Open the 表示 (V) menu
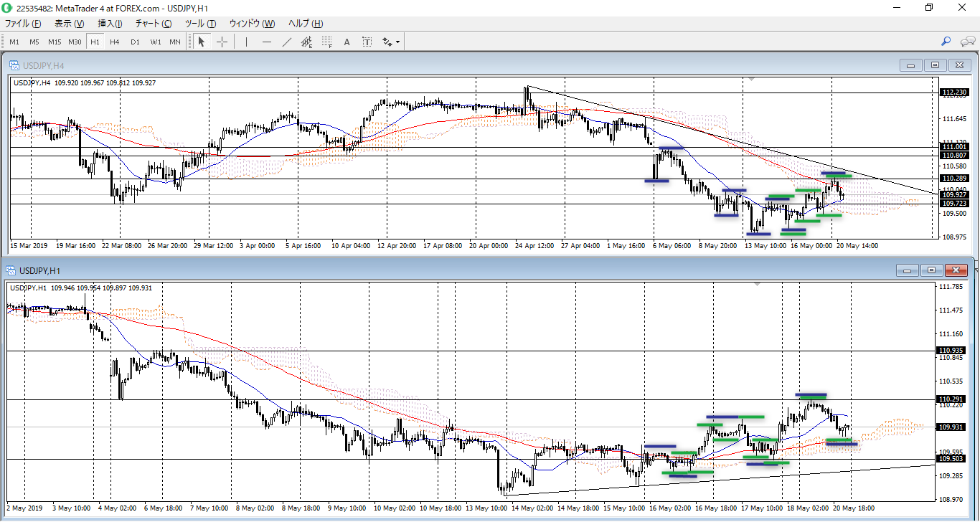This screenshot has width=980, height=522. click(x=70, y=24)
